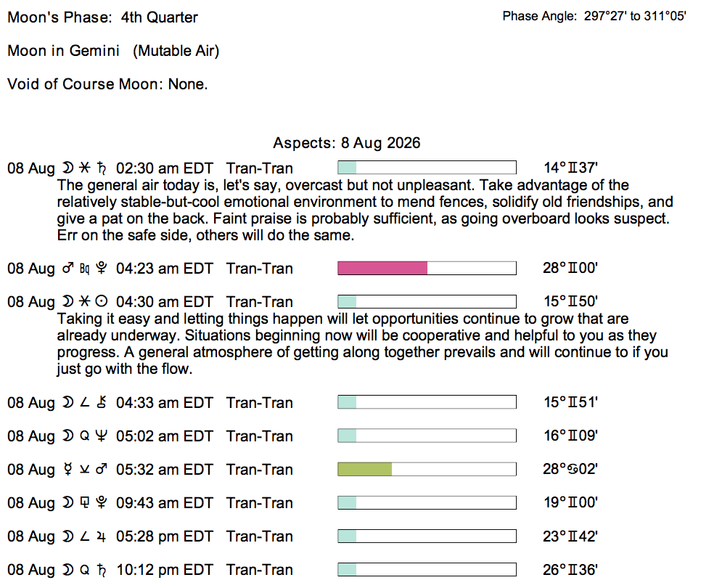Click the Moon quintile Saturn glyphs at 10:12 pm
701x588 pixels.
coord(84,570)
